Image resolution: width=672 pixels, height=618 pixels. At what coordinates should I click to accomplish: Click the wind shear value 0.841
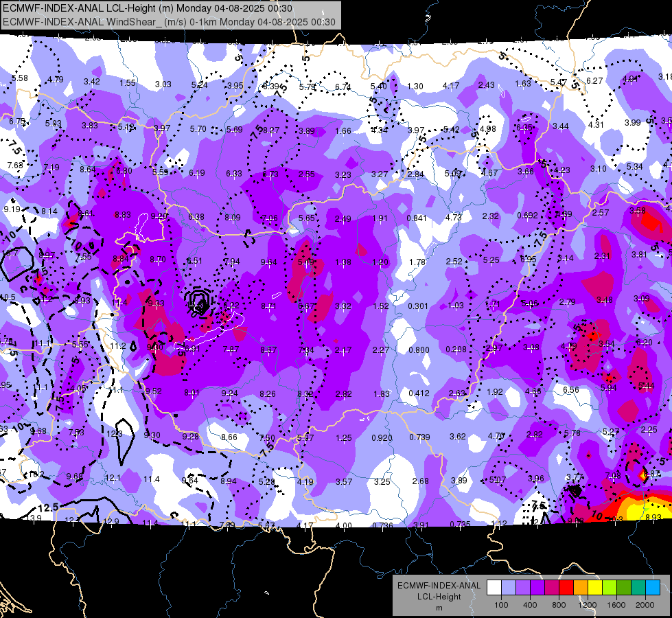coord(417,218)
